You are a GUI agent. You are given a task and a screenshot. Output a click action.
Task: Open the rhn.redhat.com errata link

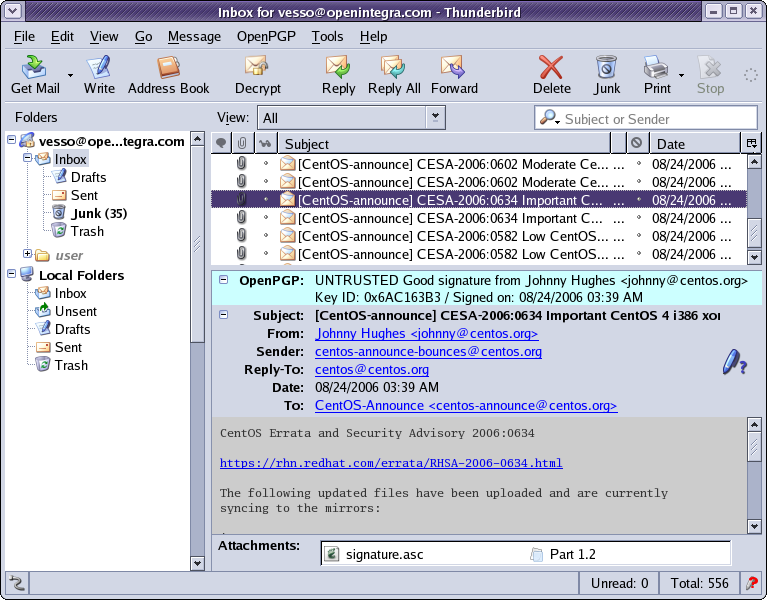(x=391, y=463)
